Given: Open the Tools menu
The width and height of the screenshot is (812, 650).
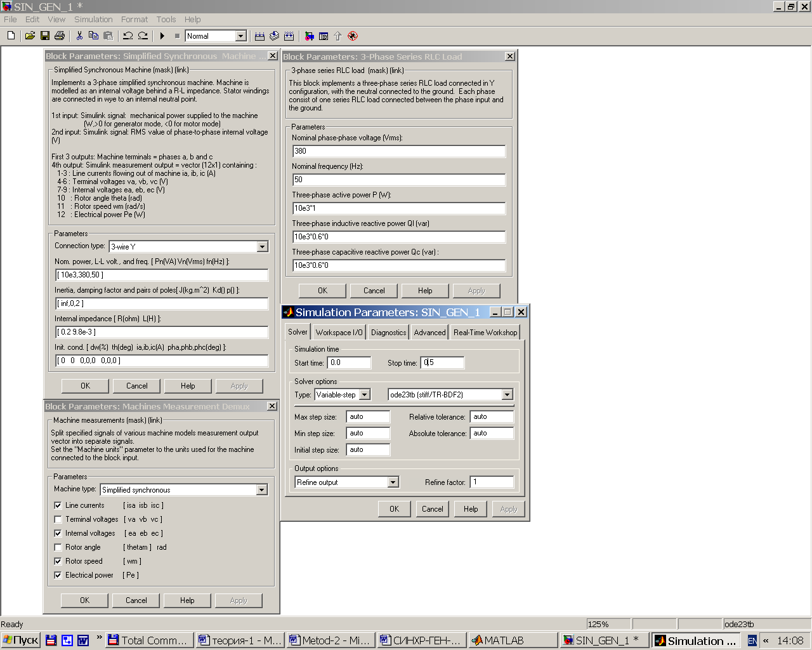Looking at the screenshot, I should [x=166, y=19].
